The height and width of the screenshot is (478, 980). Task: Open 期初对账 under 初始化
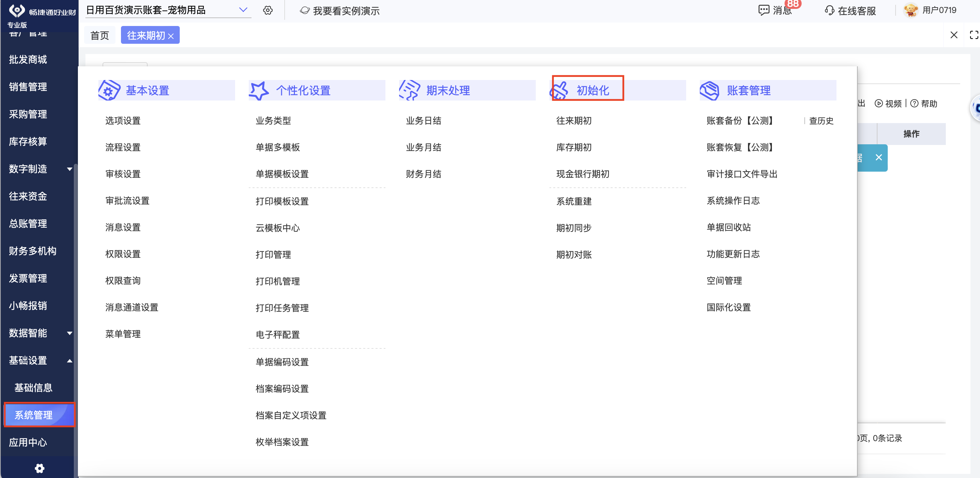click(574, 255)
